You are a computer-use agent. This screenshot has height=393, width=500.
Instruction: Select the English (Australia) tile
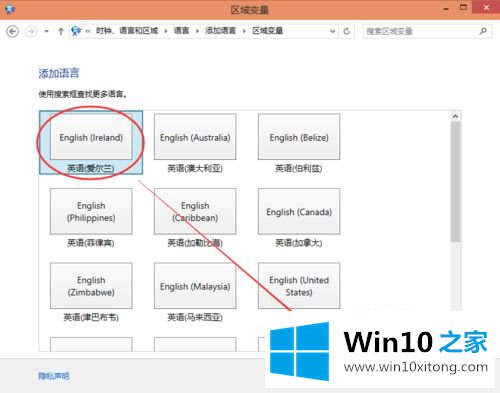coord(195,136)
